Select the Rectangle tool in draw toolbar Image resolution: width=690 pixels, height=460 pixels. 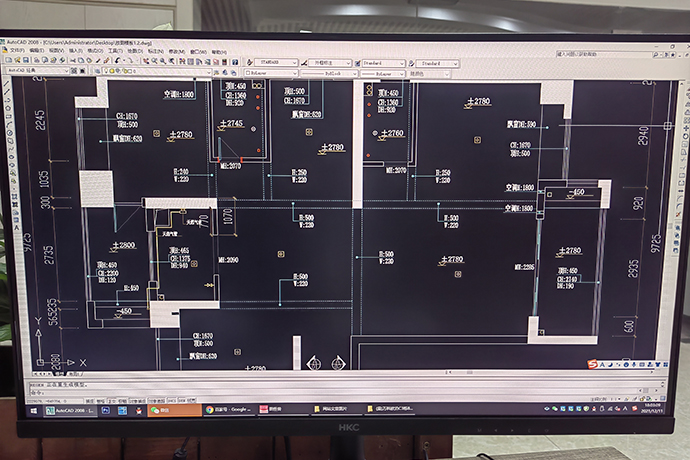(x=8, y=117)
